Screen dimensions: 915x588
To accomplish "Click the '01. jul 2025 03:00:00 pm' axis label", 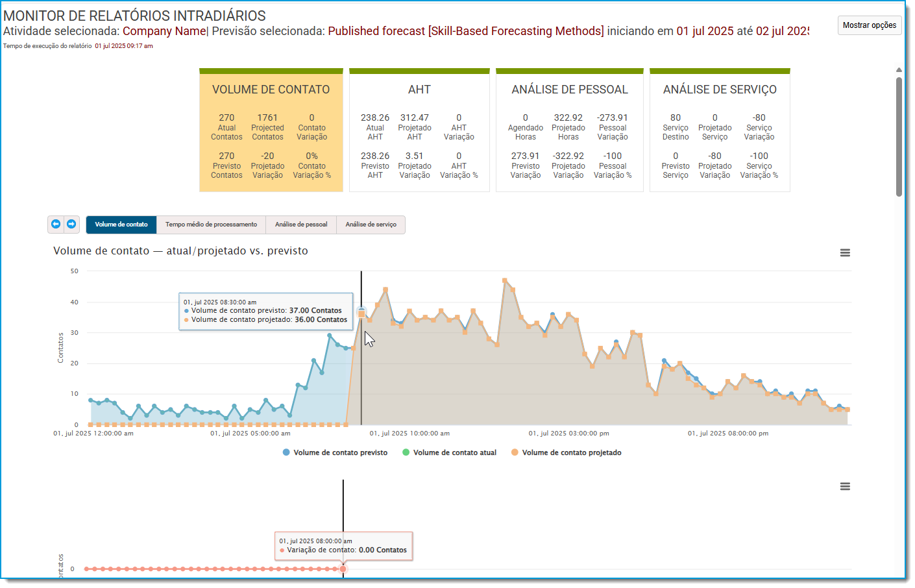I will (568, 434).
